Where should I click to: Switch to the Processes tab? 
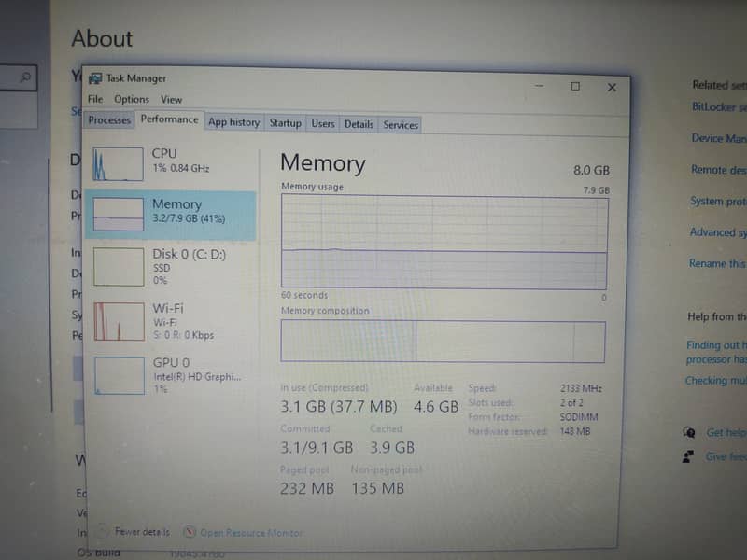(109, 120)
